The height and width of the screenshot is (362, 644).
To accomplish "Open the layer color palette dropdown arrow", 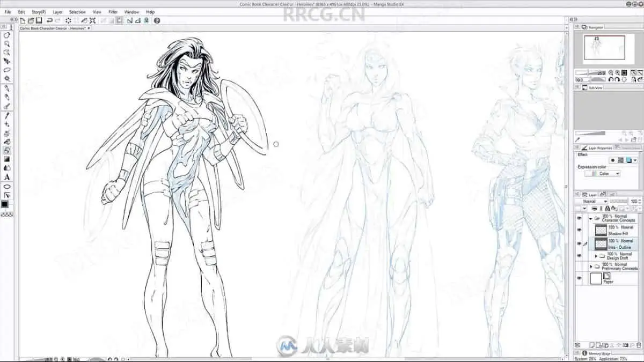I will point(584,209).
